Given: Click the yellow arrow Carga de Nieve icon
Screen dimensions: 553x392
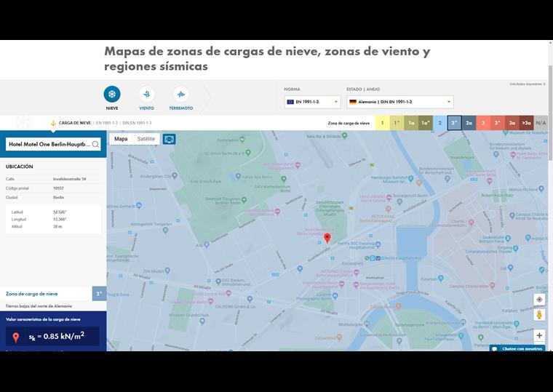Looking at the screenshot, I should click(53, 123).
